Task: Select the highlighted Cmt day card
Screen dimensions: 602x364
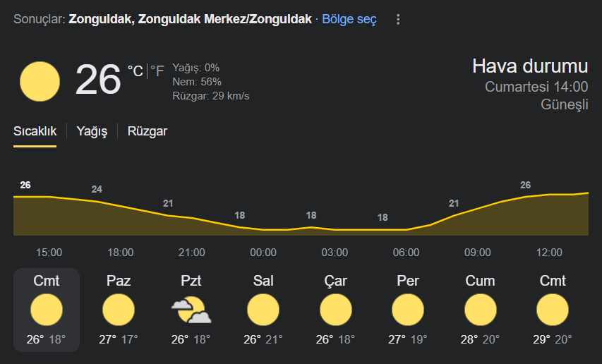Action: [47, 310]
